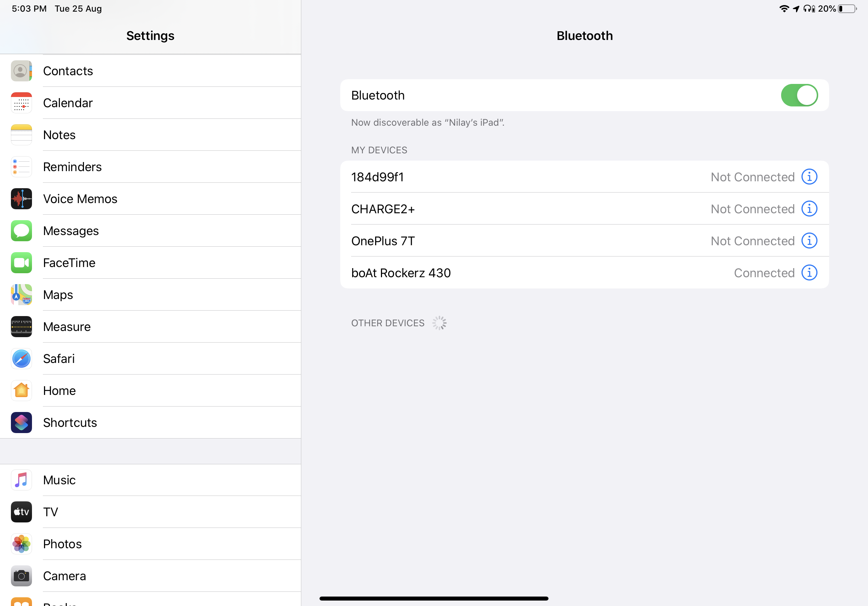Open Messages settings row
Image resolution: width=868 pixels, height=606 pixels.
tap(71, 231)
